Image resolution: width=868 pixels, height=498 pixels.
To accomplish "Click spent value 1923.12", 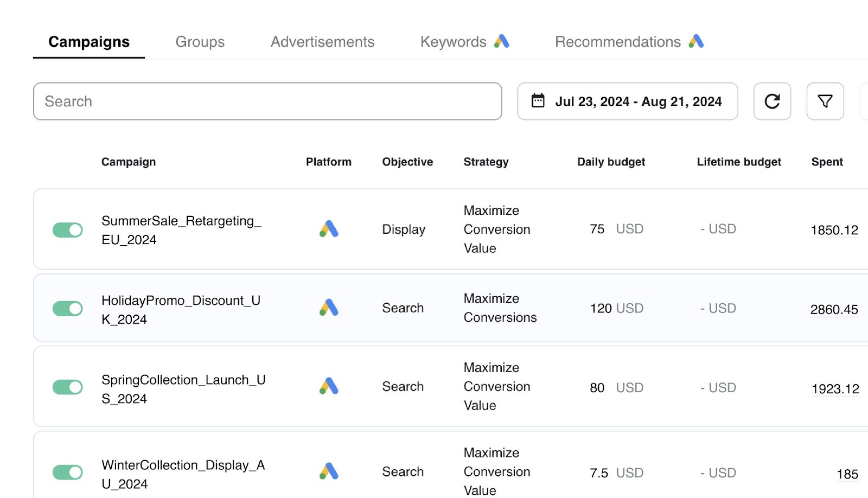I will pos(835,389).
